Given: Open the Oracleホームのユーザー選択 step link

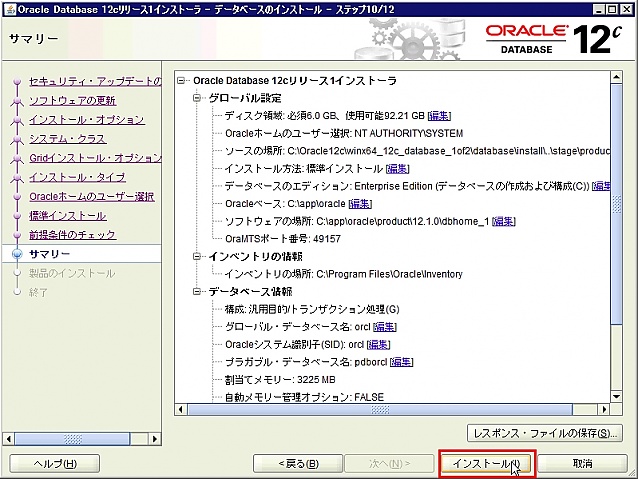Looking at the screenshot, I should click(92, 197).
